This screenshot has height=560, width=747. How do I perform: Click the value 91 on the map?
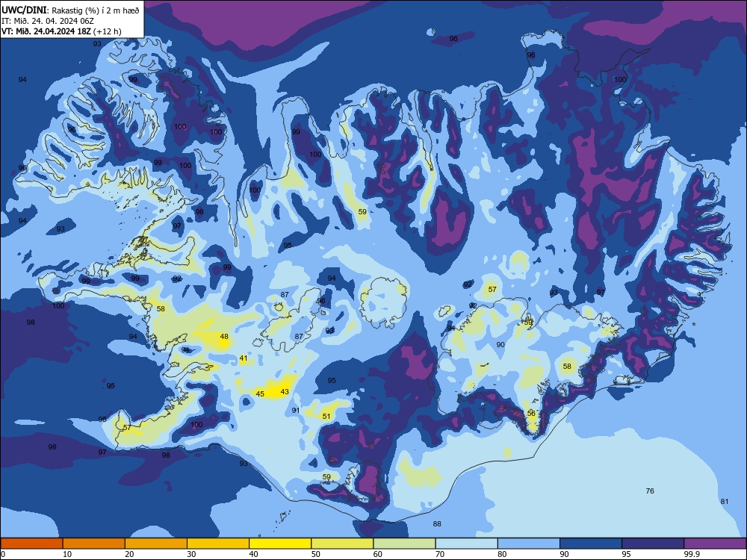tap(296, 411)
